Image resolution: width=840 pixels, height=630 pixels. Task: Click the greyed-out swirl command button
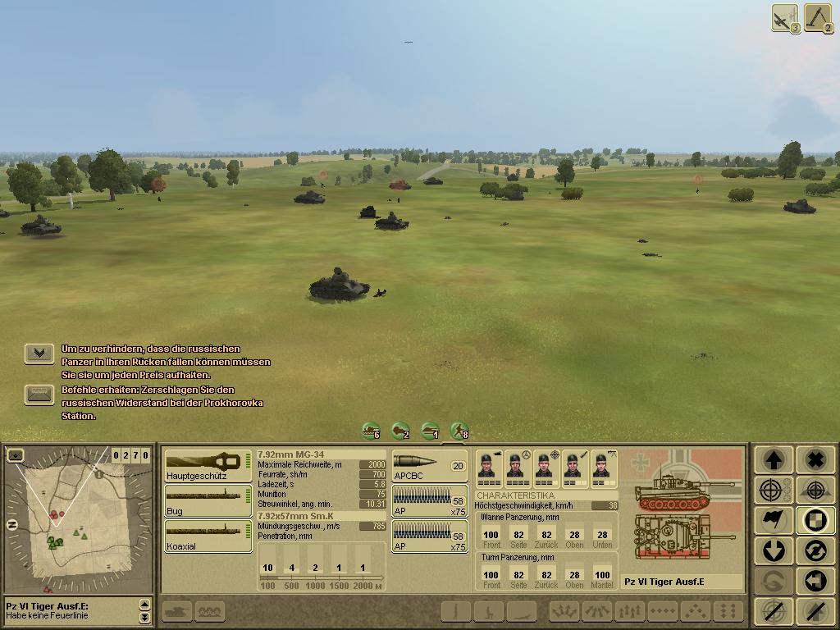tap(774, 581)
